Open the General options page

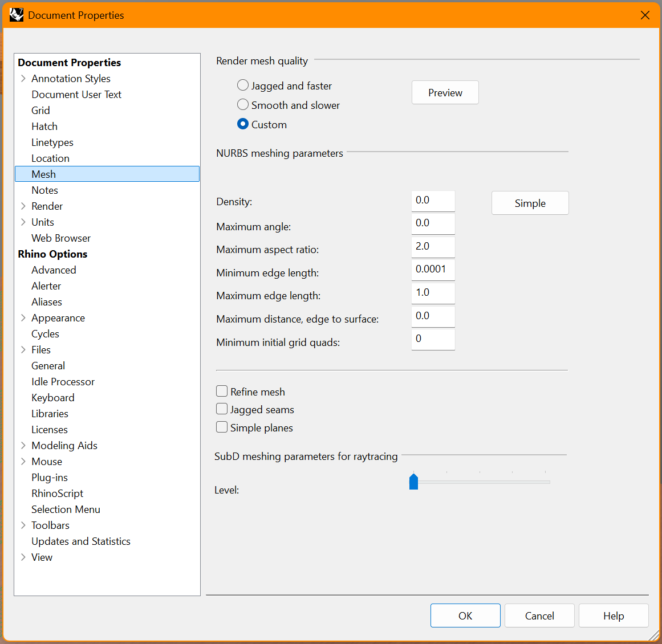[48, 366]
